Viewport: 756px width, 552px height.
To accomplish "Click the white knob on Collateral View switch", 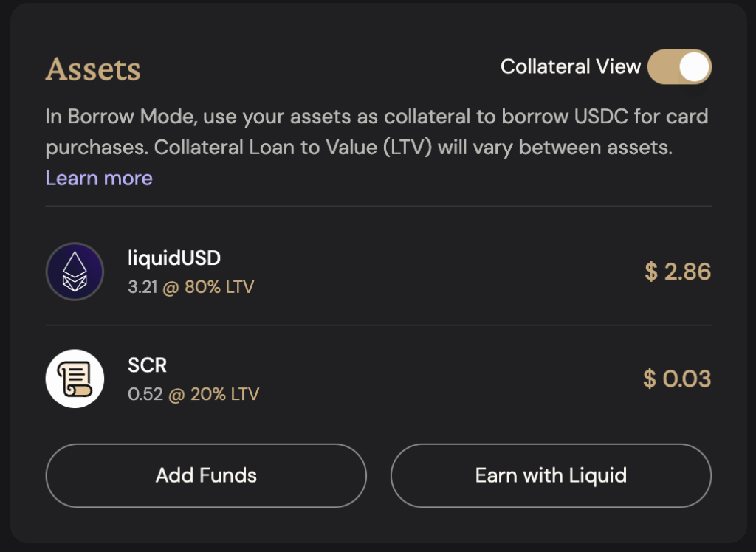I will (694, 67).
